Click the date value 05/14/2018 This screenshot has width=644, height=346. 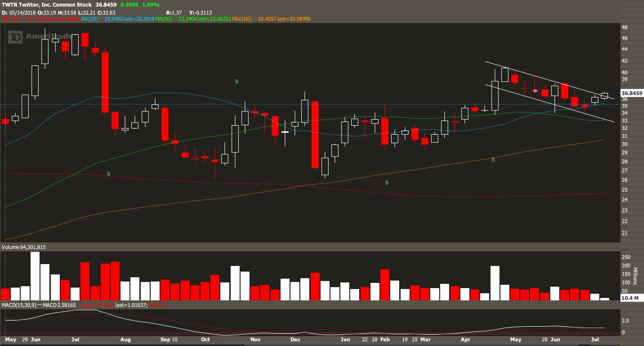tap(23, 12)
